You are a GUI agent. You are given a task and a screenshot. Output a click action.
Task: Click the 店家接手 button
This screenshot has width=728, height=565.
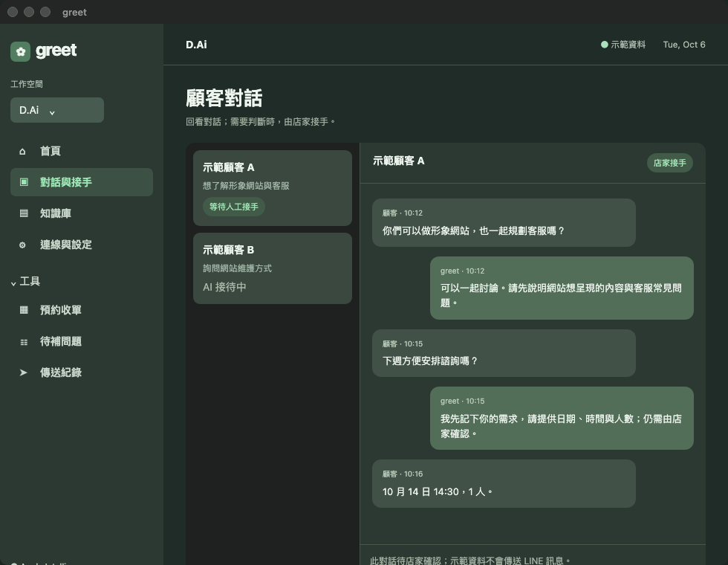[x=669, y=163]
